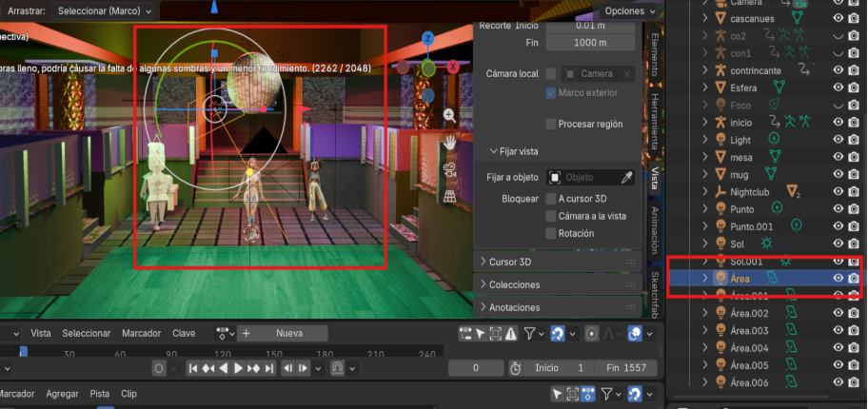The height and width of the screenshot is (409, 868).
Task: Toggle camera view with the camera icon
Action: click(x=449, y=169)
